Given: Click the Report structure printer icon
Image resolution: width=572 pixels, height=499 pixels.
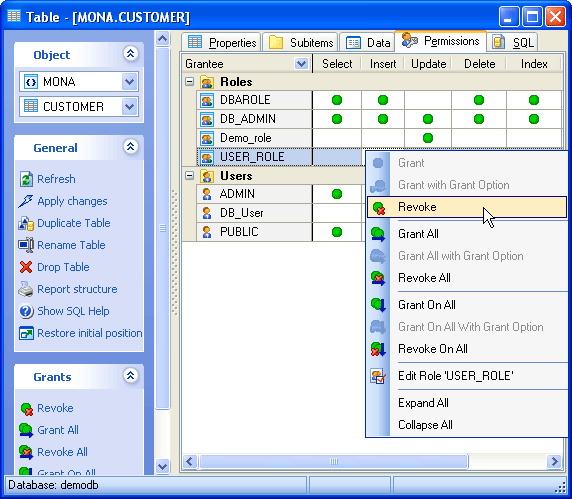Looking at the screenshot, I should coord(26,289).
